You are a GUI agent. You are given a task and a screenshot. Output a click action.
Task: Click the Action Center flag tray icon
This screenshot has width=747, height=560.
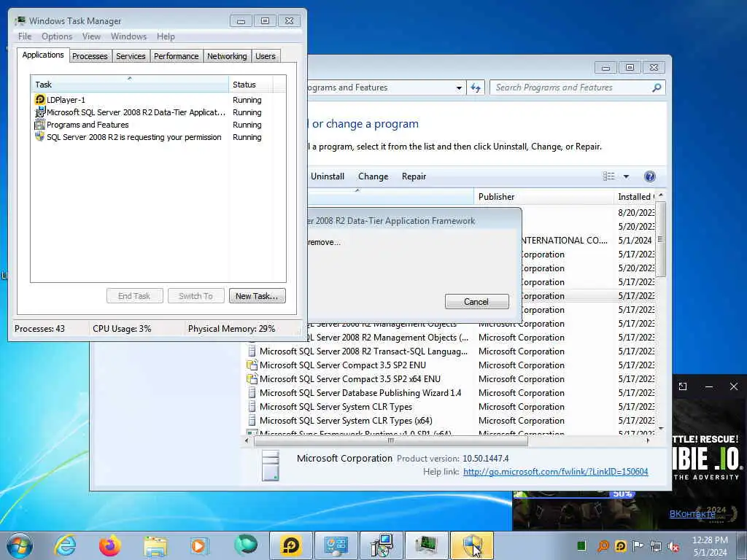(638, 546)
